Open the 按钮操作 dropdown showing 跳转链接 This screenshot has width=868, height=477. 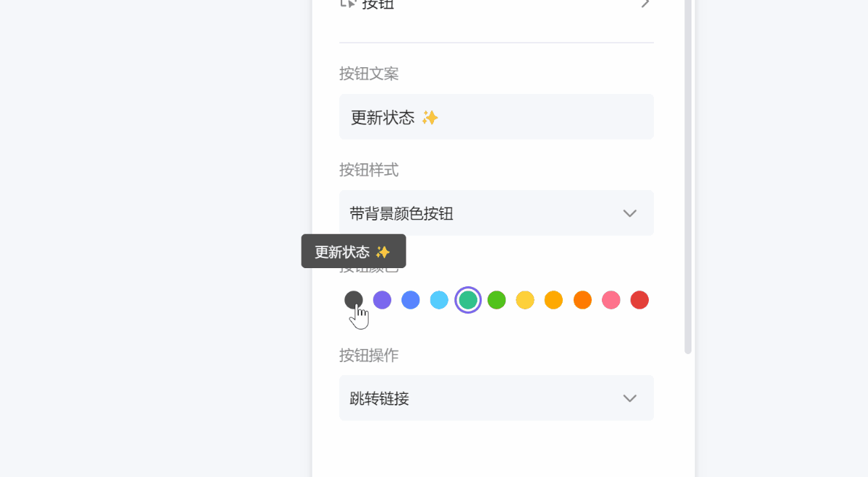(496, 397)
